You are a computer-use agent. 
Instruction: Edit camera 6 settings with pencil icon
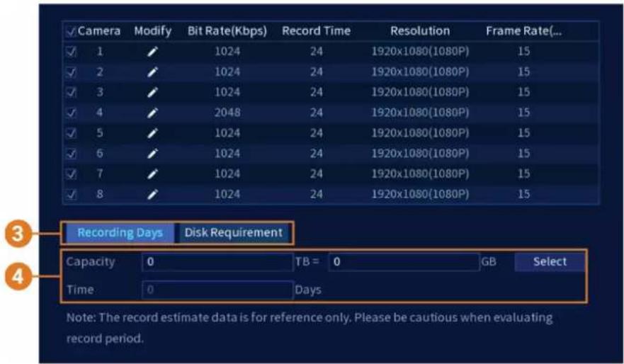[152, 154]
